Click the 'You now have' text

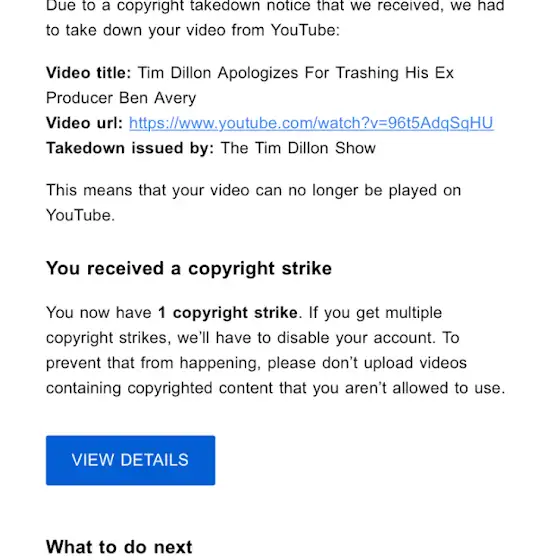pyautogui.click(x=99, y=313)
